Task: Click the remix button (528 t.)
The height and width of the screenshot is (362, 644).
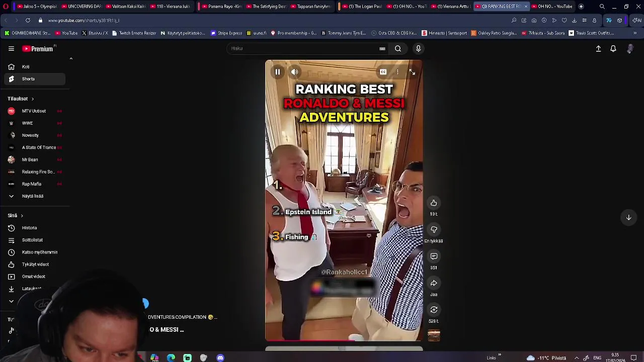Action: (434, 310)
